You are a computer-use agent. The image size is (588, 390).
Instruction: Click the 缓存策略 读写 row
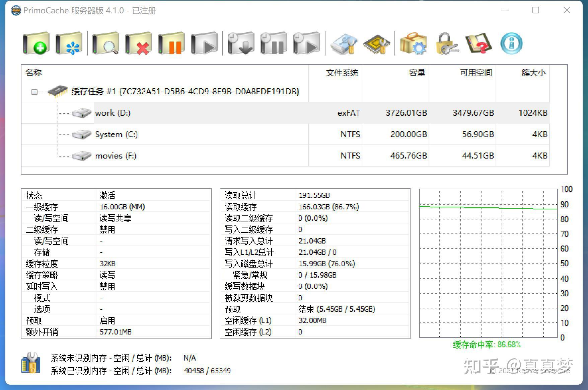click(116, 275)
